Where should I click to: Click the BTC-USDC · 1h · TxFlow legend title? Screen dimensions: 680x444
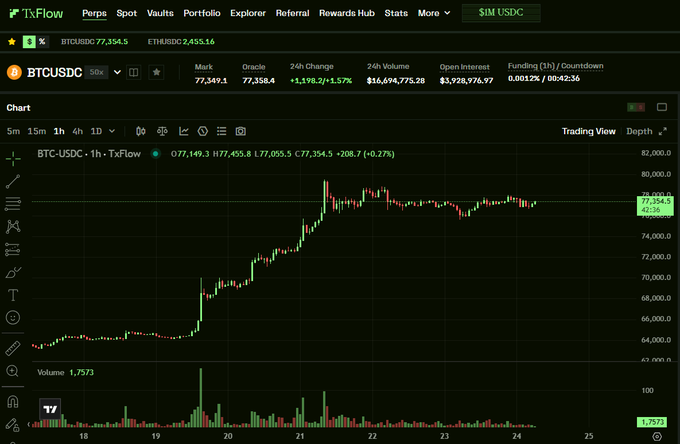click(x=89, y=153)
